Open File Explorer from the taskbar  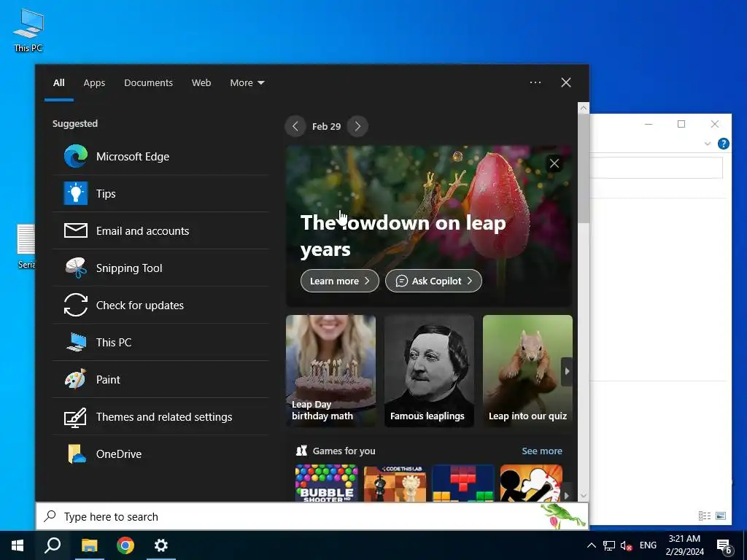pos(89,545)
